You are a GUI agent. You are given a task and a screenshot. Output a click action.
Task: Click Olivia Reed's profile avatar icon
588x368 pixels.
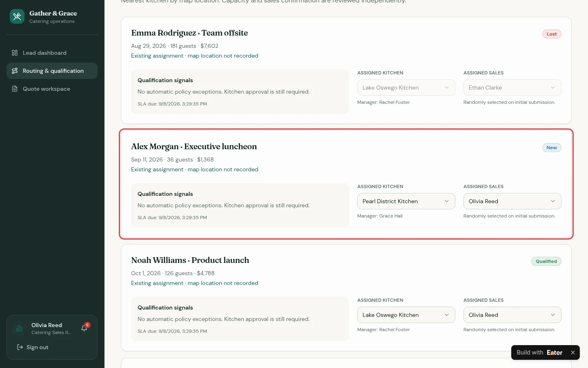(19, 328)
